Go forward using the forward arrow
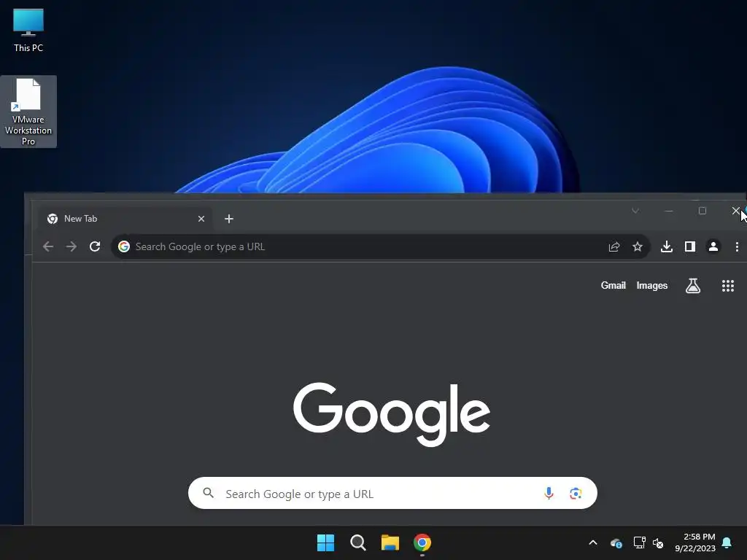This screenshot has width=747, height=560. [71, 246]
